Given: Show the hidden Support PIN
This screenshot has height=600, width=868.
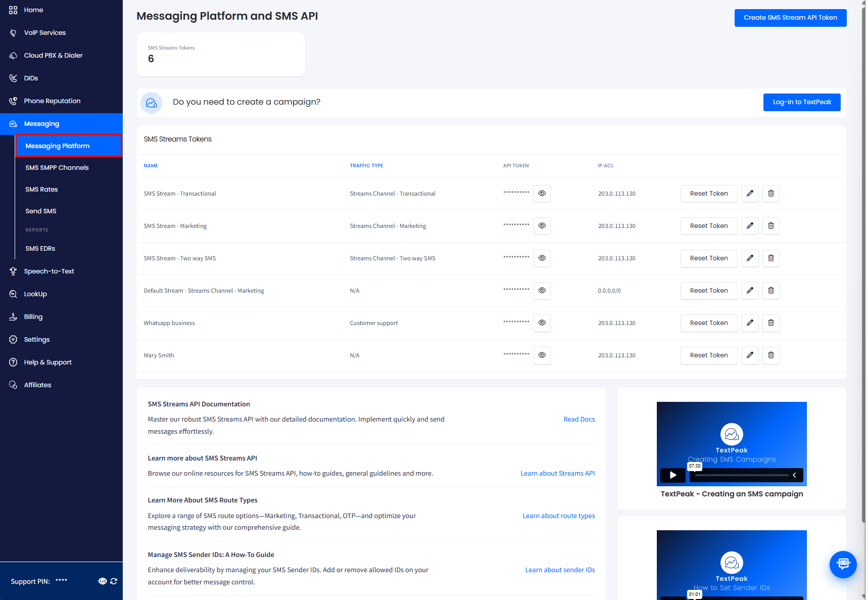Looking at the screenshot, I should [x=102, y=581].
